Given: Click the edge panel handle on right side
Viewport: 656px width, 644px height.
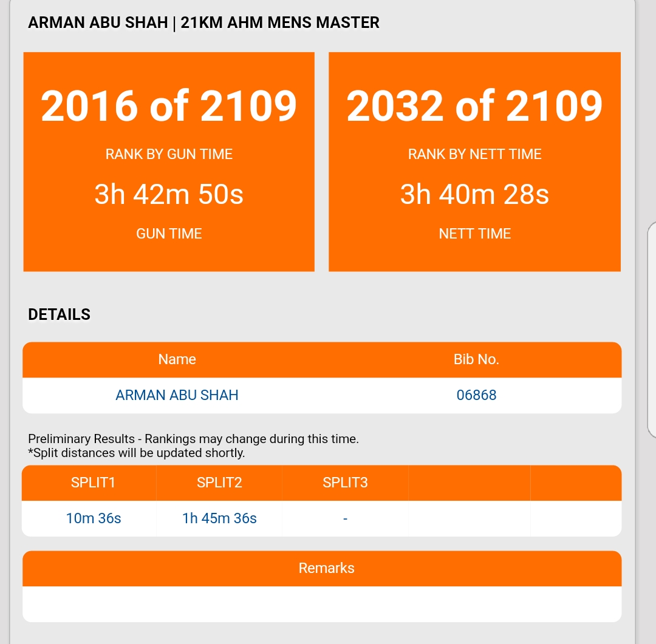Looking at the screenshot, I should (x=651, y=330).
